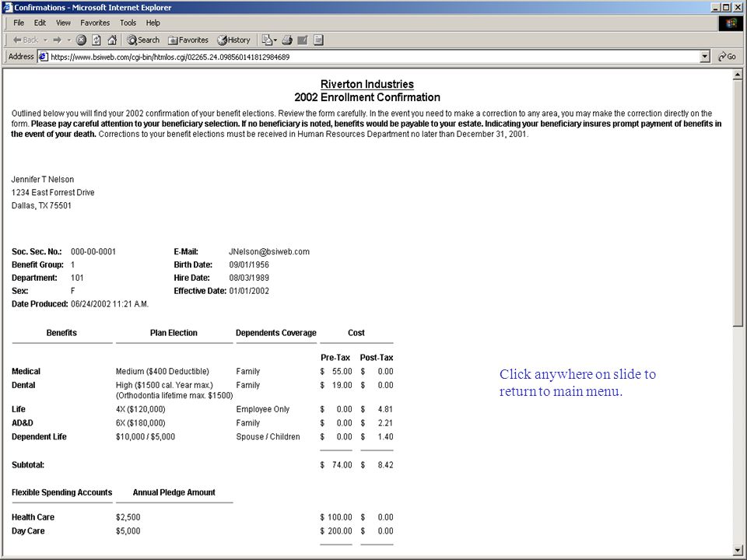Click the Medical benefit row label
This screenshot has height=560, width=747.
point(26,372)
